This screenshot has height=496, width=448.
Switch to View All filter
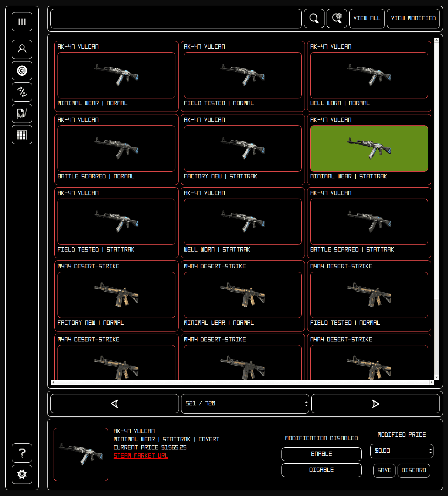(x=367, y=18)
